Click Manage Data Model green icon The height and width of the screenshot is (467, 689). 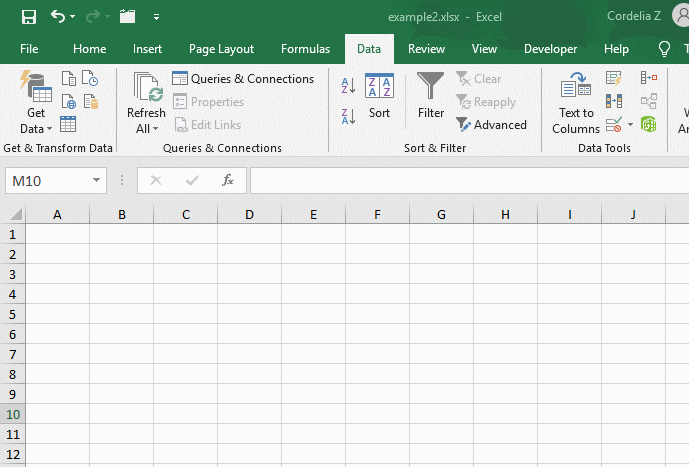tap(649, 124)
